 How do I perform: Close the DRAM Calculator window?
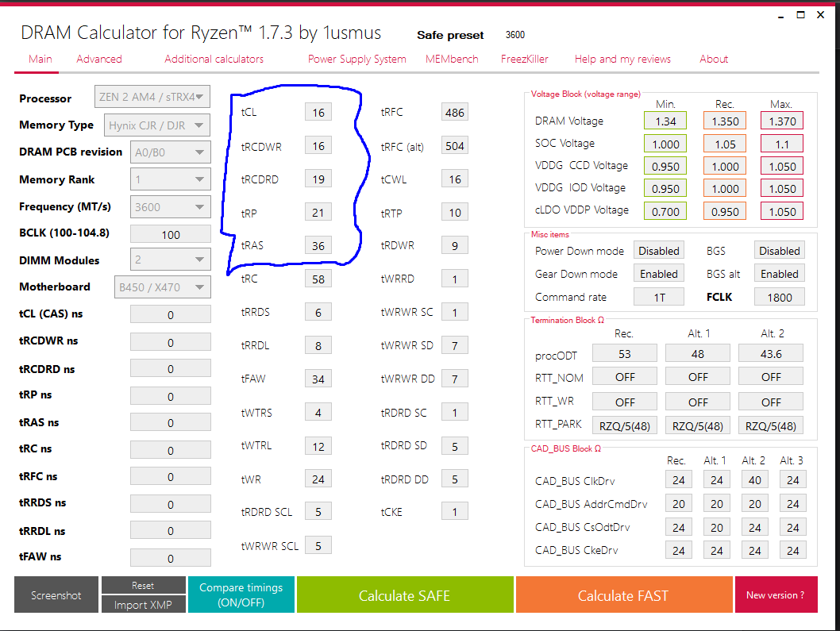(x=820, y=15)
